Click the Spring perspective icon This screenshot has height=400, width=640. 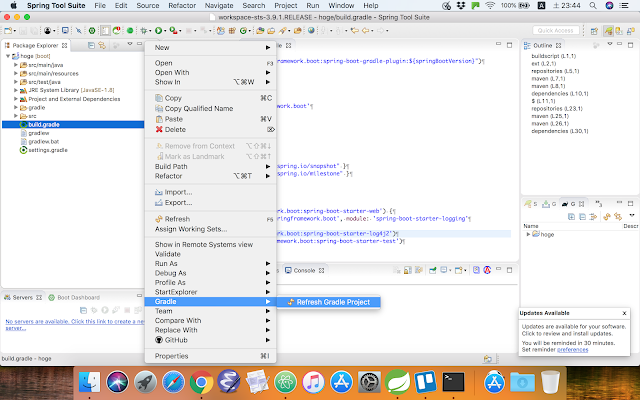coord(609,31)
